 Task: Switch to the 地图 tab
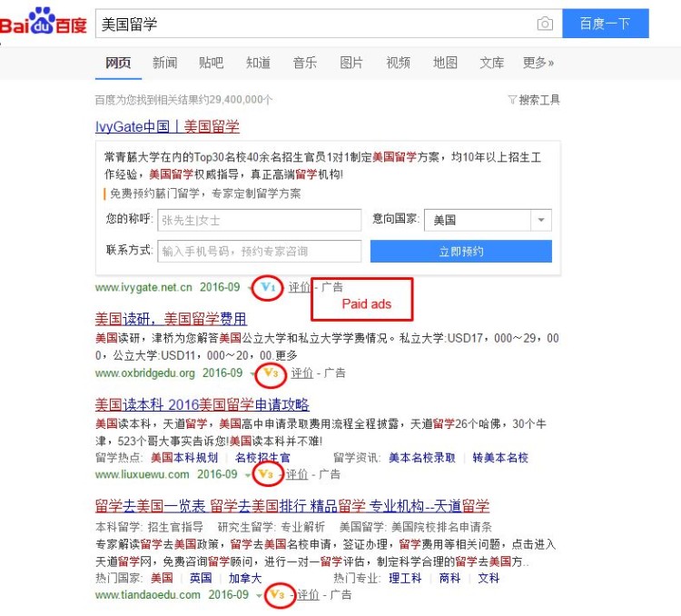point(445,63)
